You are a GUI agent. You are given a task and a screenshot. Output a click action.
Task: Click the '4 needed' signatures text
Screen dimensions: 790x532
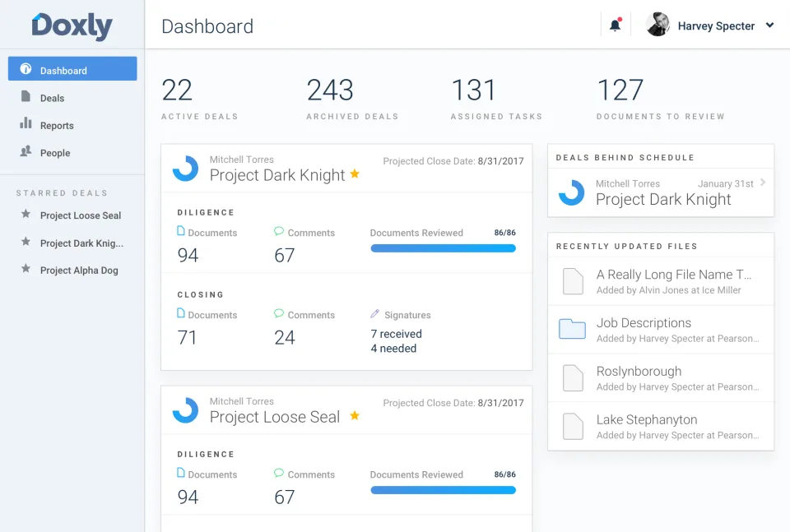[x=393, y=349]
